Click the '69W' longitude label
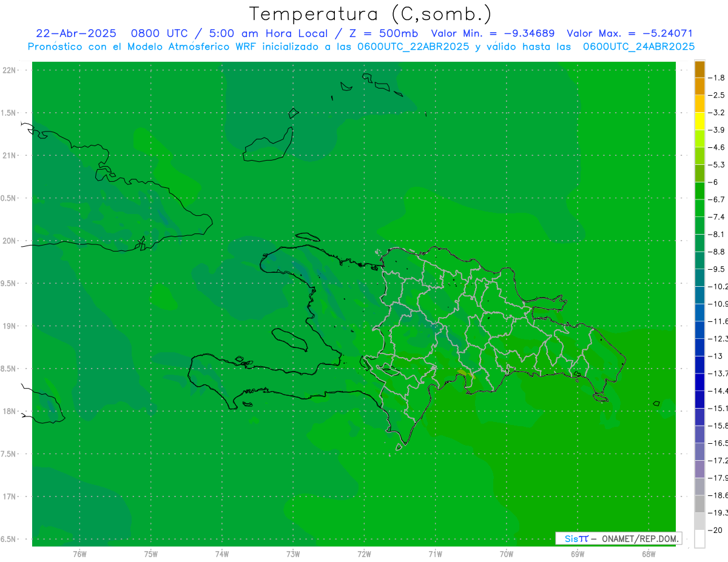The image size is (728, 562). coord(577,554)
